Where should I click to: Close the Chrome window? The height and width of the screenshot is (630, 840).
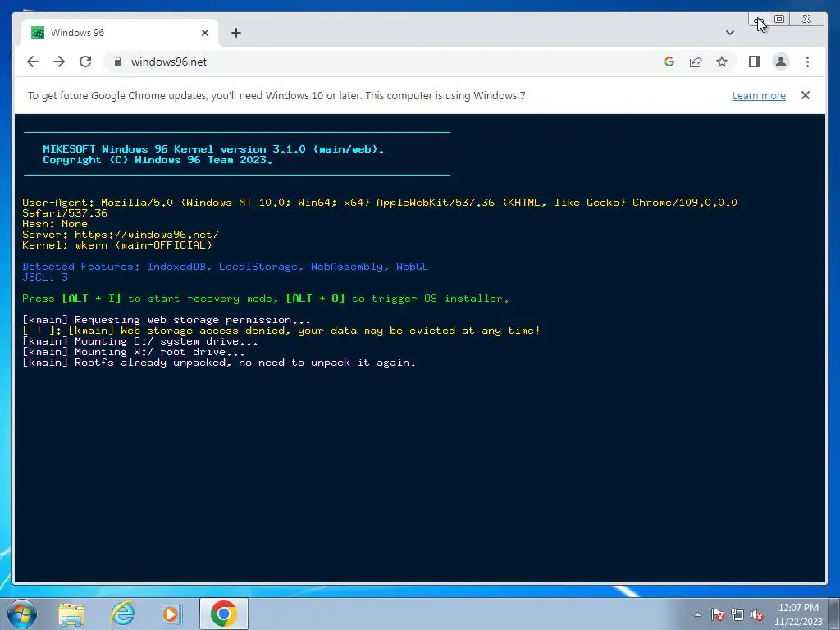pos(807,20)
